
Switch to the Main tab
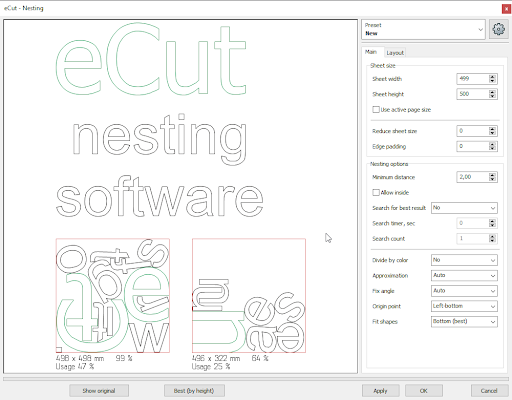tap(371, 52)
